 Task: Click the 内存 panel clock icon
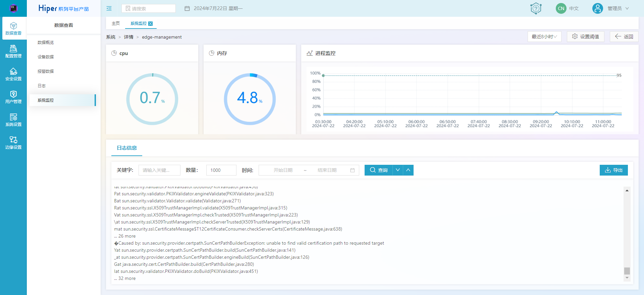point(212,53)
